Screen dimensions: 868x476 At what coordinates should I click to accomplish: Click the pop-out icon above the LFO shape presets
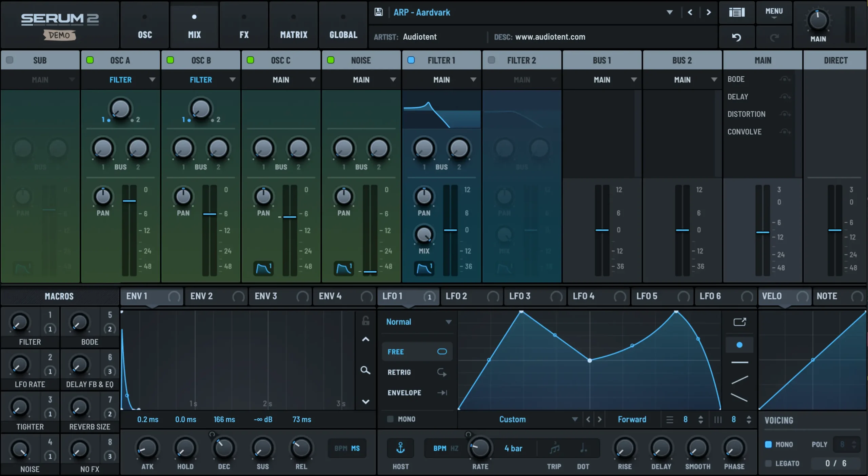click(739, 322)
